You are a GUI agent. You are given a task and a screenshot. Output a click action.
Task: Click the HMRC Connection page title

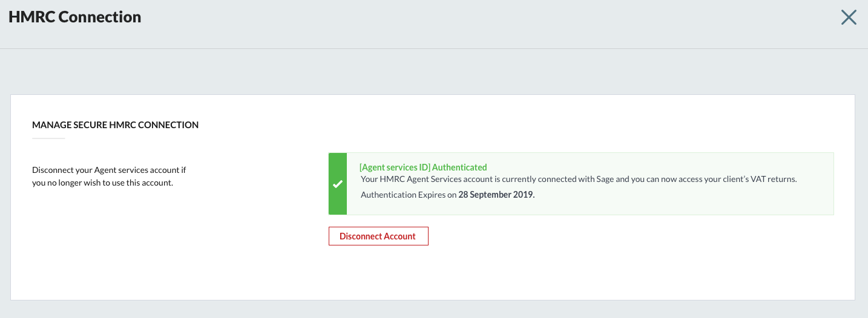(x=75, y=17)
